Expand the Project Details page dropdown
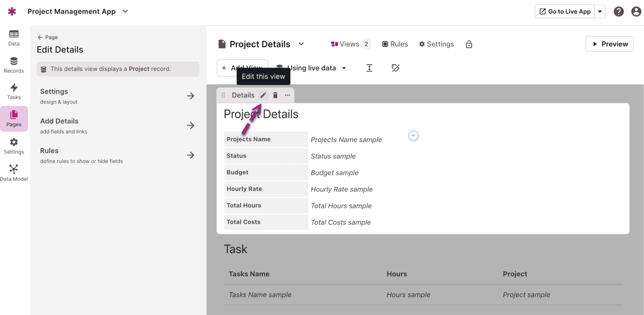 pyautogui.click(x=301, y=44)
